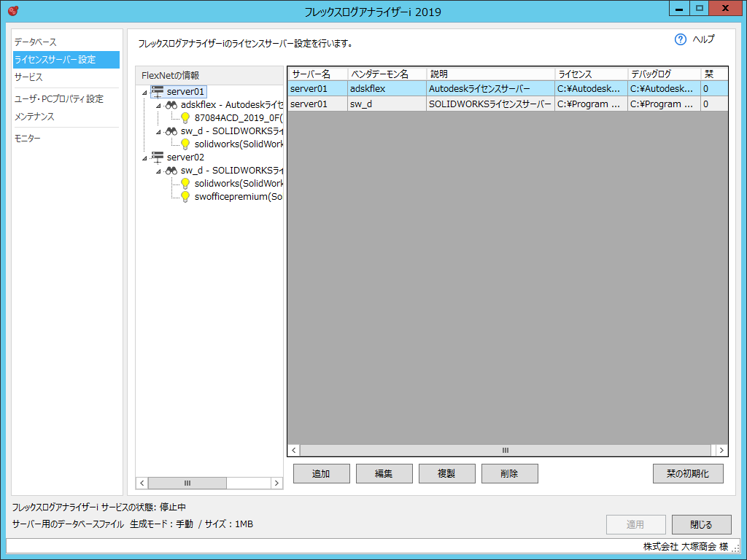Image resolution: width=747 pixels, height=560 pixels.
Task: Collapse the server02 tree node
Action: [x=145, y=158]
